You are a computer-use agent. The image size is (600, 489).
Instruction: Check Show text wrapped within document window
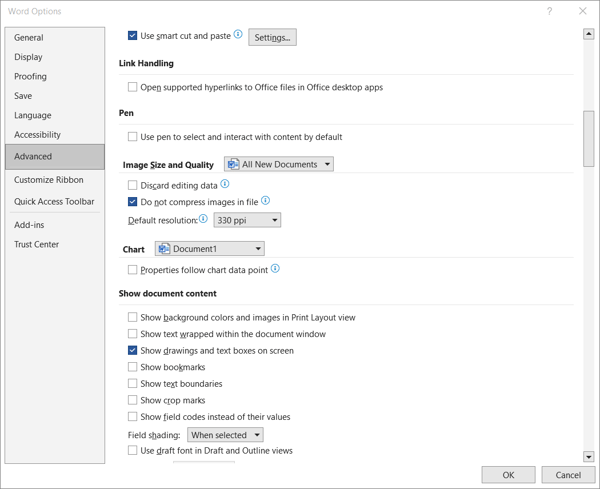(132, 334)
